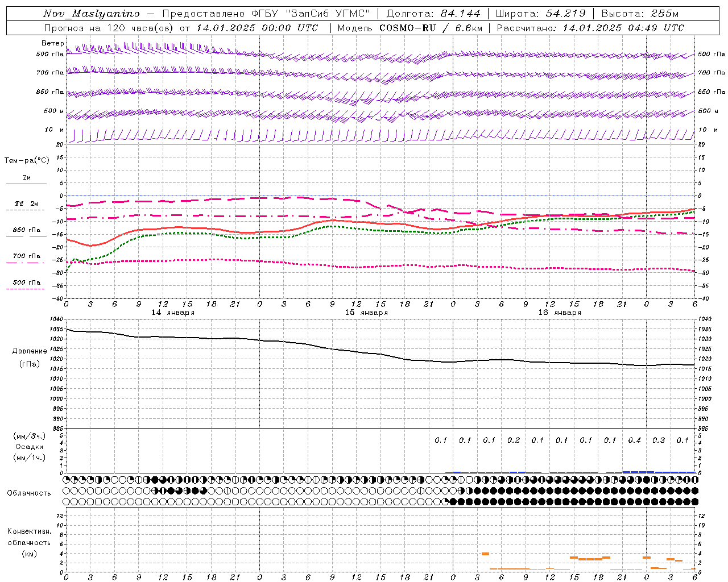The width and height of the screenshot is (728, 582).
Task: Select the latitude value Широта: 54.219
Action: coord(540,14)
